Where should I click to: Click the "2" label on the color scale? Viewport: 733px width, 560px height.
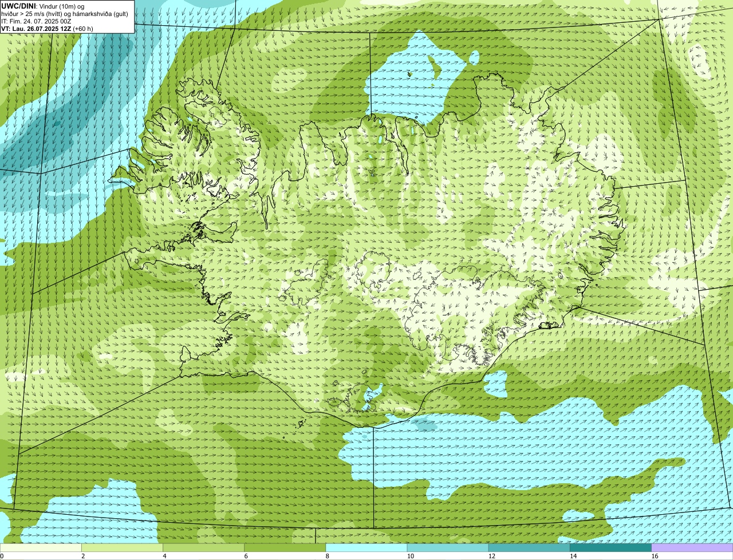pos(83,556)
